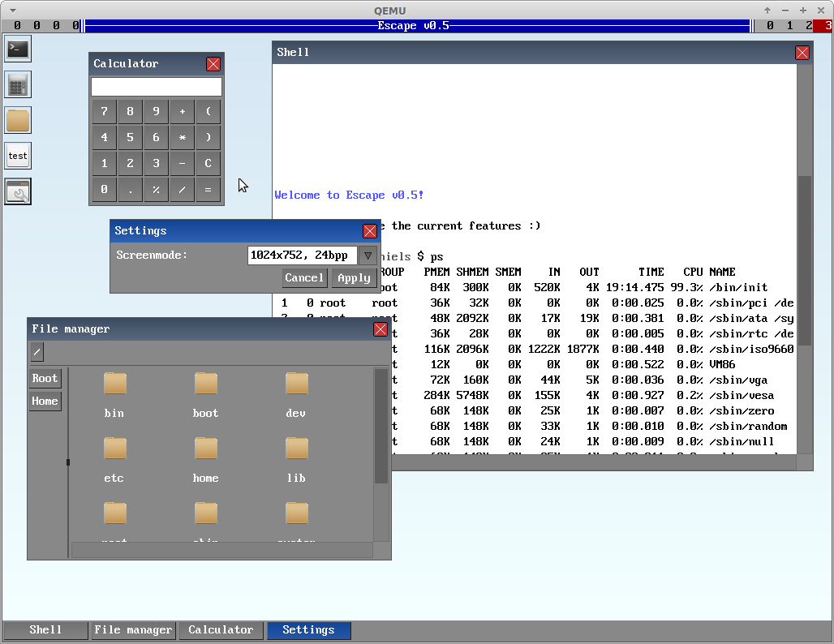Click the Calculator 9 key

(157, 111)
